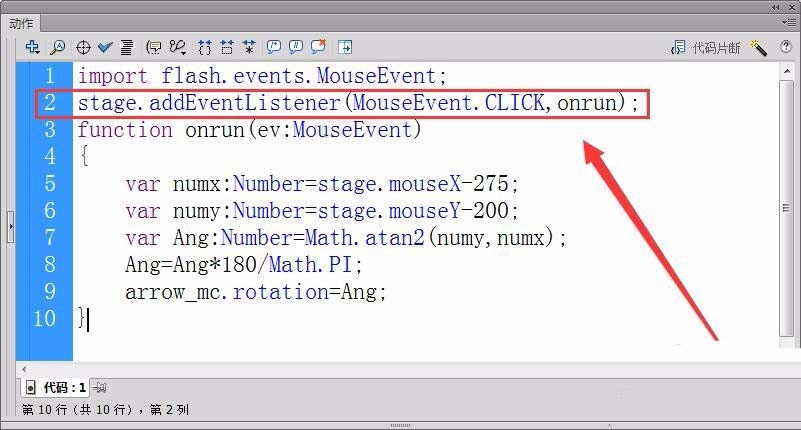Click "rotation" on line 9

pyautogui.click(x=281, y=292)
